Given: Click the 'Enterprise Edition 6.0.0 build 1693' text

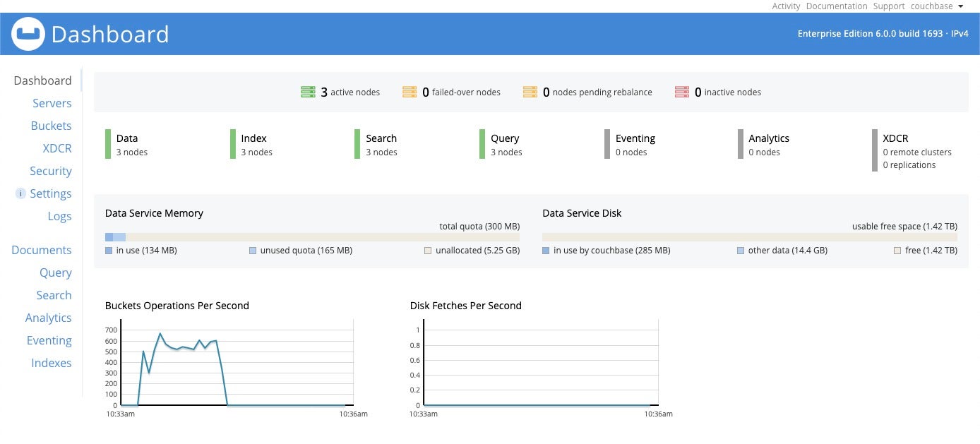Looking at the screenshot, I should (x=870, y=34).
